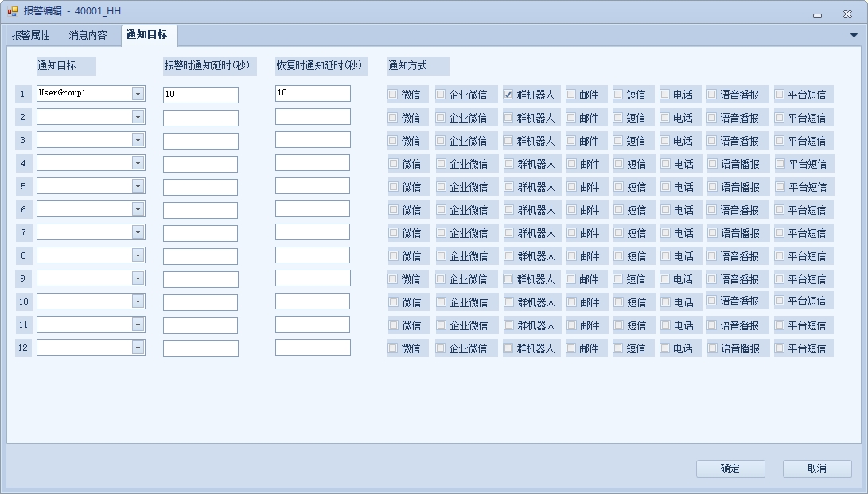Check 微信 in row 2
Image resolution: width=868 pixels, height=494 pixels.
pyautogui.click(x=392, y=117)
